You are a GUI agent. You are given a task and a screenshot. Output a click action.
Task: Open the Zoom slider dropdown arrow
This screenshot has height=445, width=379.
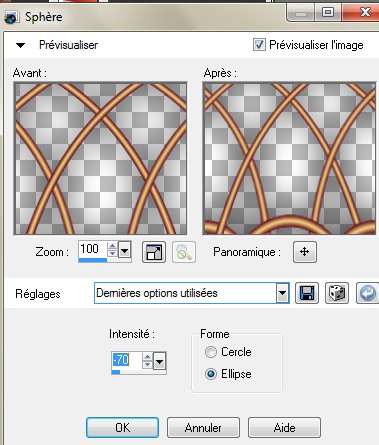tap(125, 250)
